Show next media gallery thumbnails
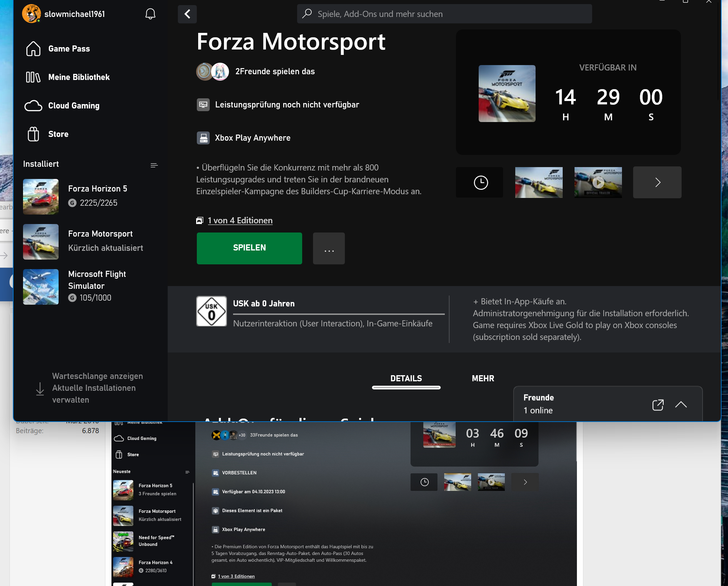The image size is (728, 586). pos(657,183)
